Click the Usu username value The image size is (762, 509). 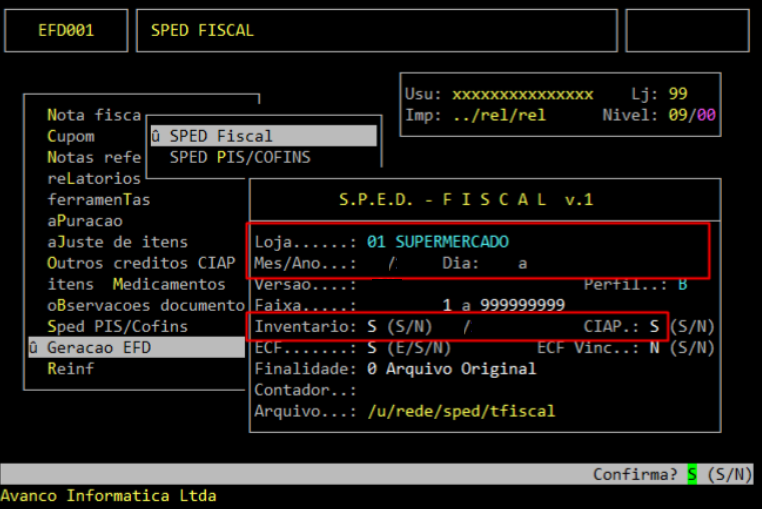point(522,94)
